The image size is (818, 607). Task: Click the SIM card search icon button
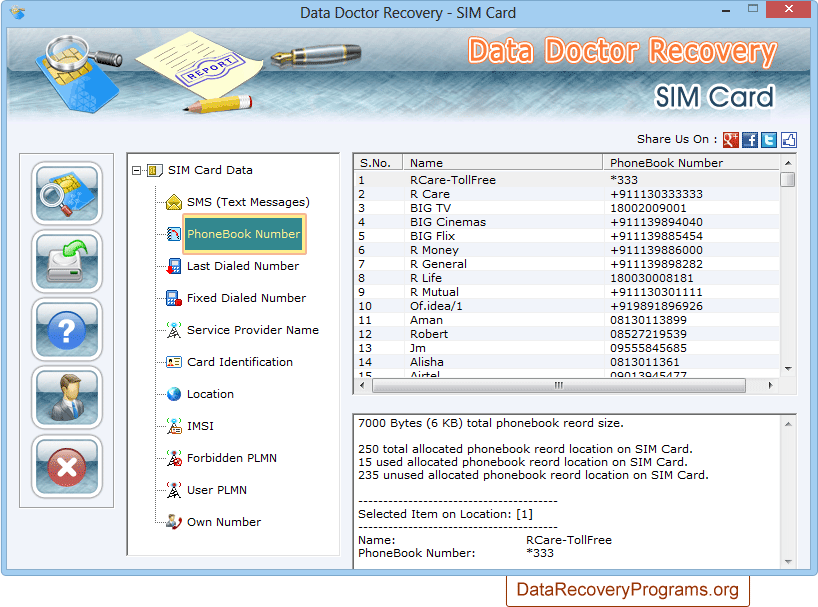tap(67, 193)
